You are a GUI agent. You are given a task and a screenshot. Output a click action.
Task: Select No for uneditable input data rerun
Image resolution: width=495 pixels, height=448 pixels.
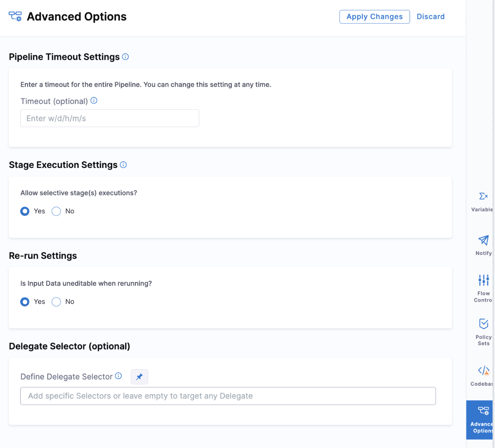(x=56, y=302)
